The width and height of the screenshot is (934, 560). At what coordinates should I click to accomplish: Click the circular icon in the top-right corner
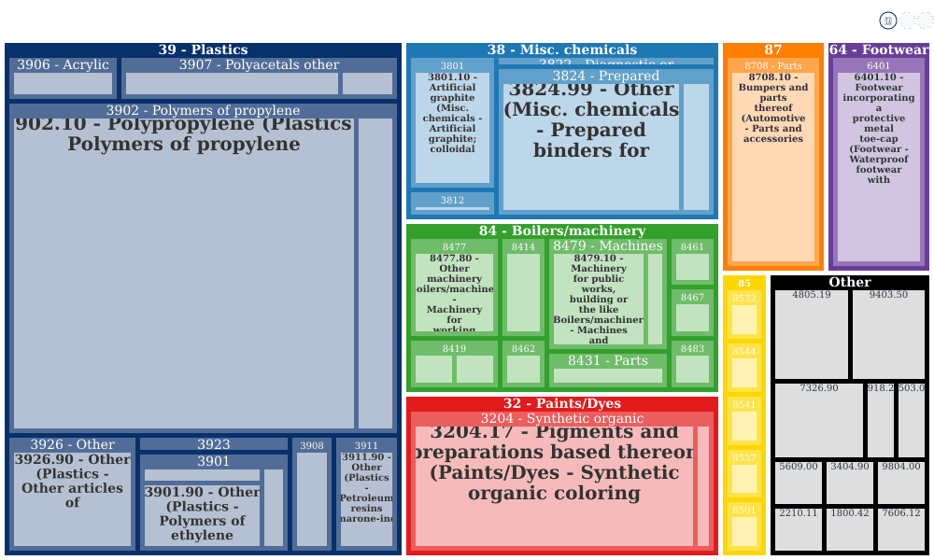(887, 21)
